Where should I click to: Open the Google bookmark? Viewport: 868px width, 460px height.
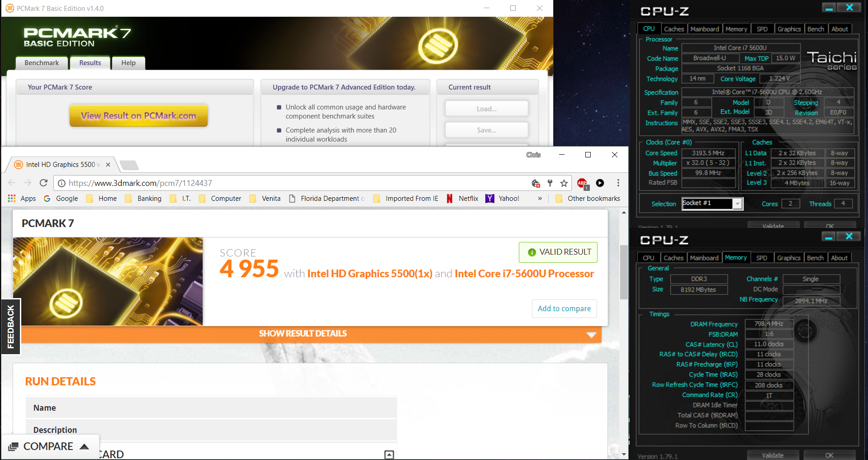point(61,198)
